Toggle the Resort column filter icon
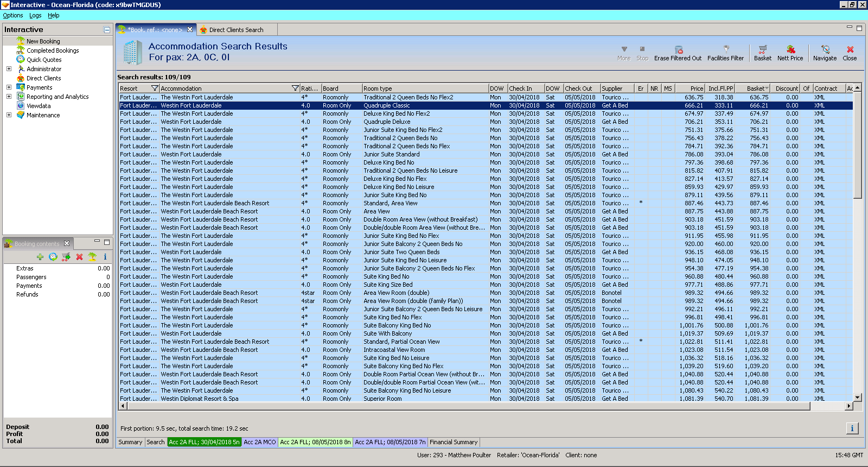Image resolution: width=868 pixels, height=467 pixels. click(155, 89)
